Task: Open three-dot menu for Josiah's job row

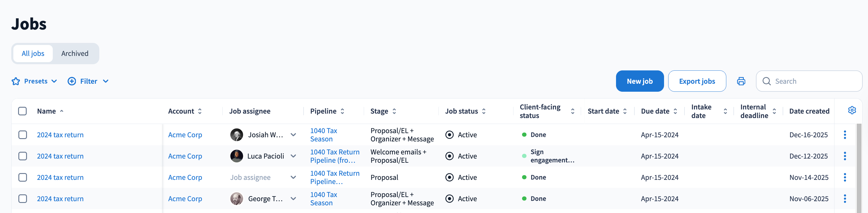Action: click(844, 135)
